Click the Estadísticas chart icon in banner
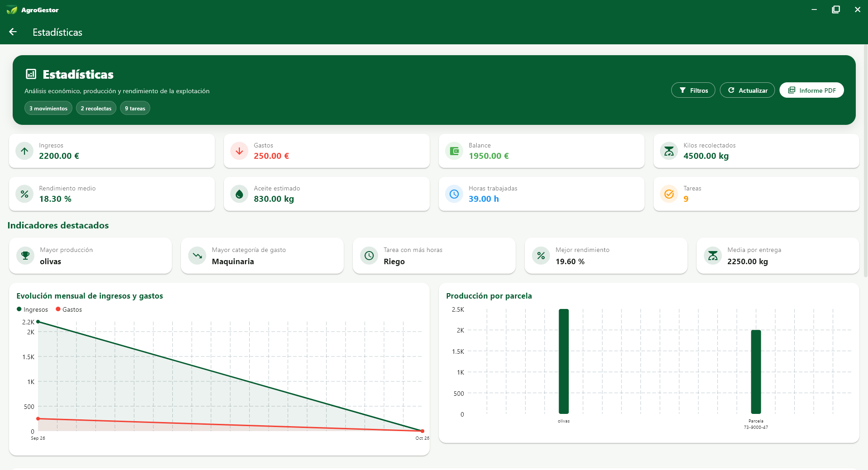 [x=31, y=74]
